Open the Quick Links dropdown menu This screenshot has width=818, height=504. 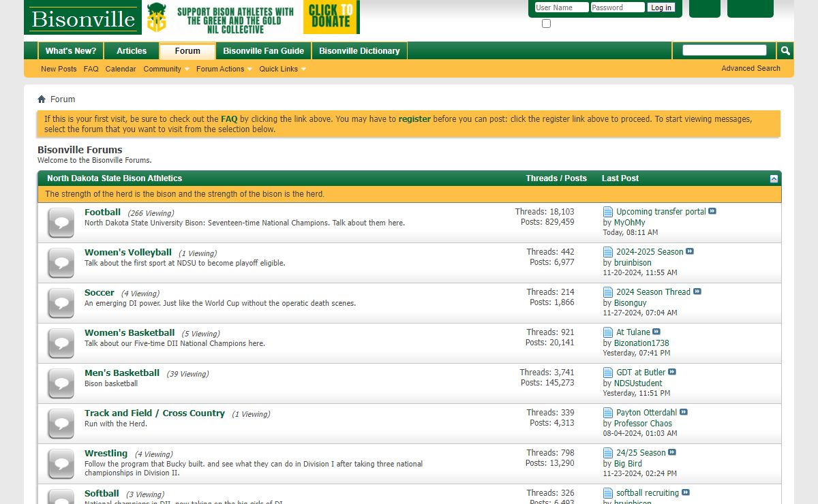[282, 69]
